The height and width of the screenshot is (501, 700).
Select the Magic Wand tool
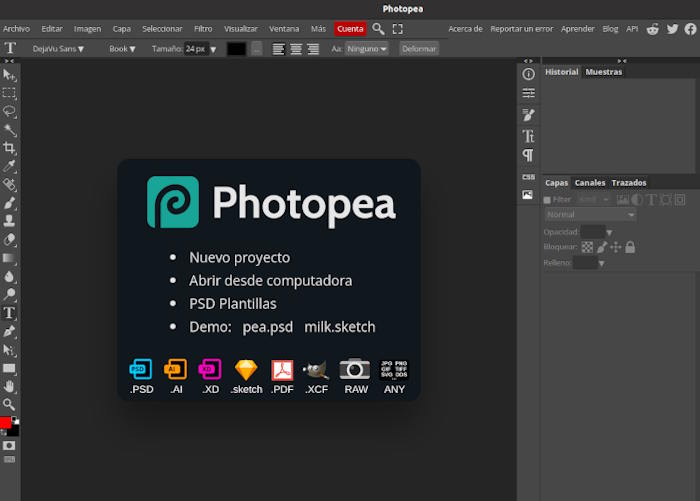9,130
